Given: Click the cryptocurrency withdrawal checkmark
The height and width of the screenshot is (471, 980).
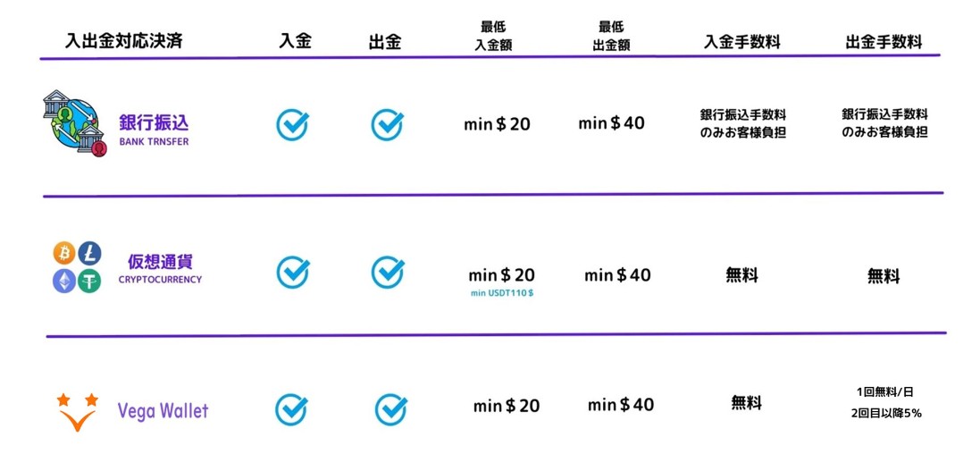Looking at the screenshot, I should pos(387,272).
